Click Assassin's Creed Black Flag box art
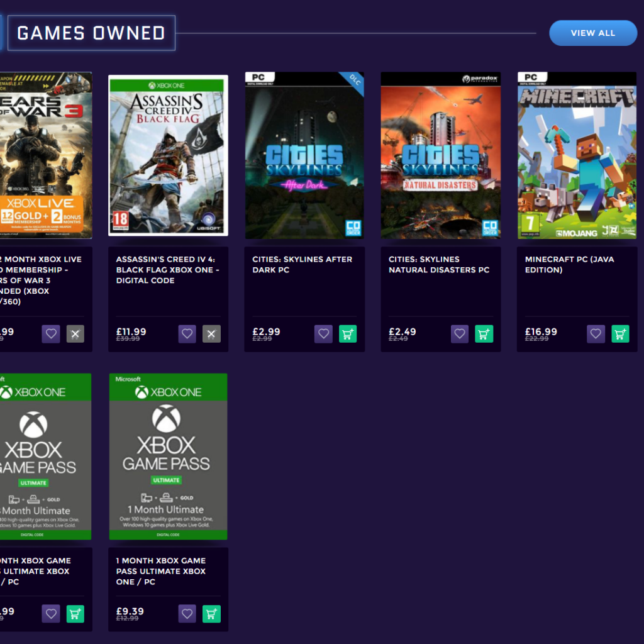The height and width of the screenshot is (644, 644). click(x=168, y=155)
